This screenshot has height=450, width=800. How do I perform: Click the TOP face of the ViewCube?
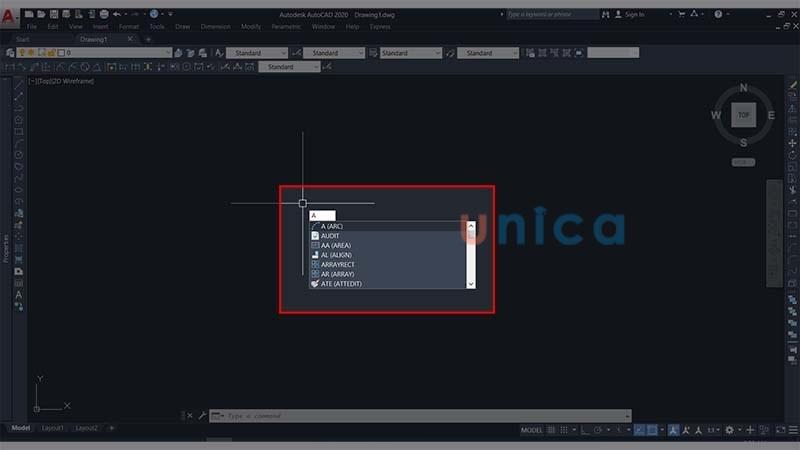click(743, 115)
